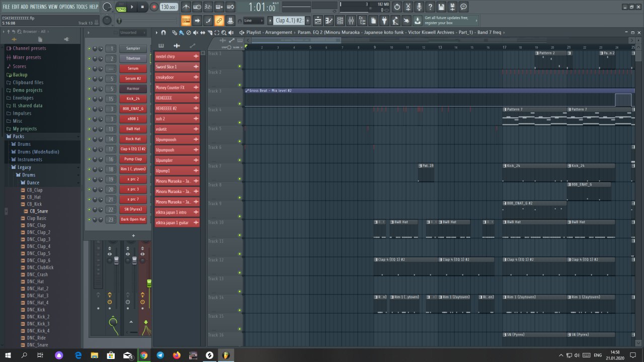The width and height of the screenshot is (644, 362).
Task: Click the speech bubble news icon
Action: coord(463,7)
